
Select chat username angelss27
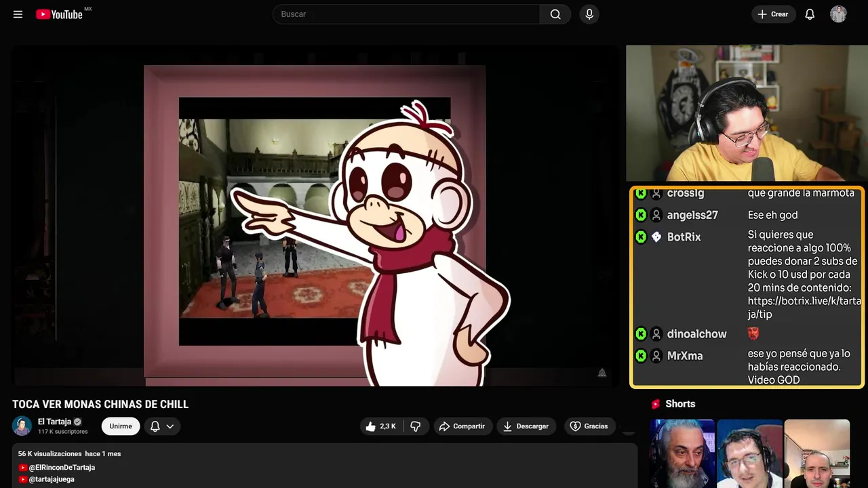[x=692, y=215]
